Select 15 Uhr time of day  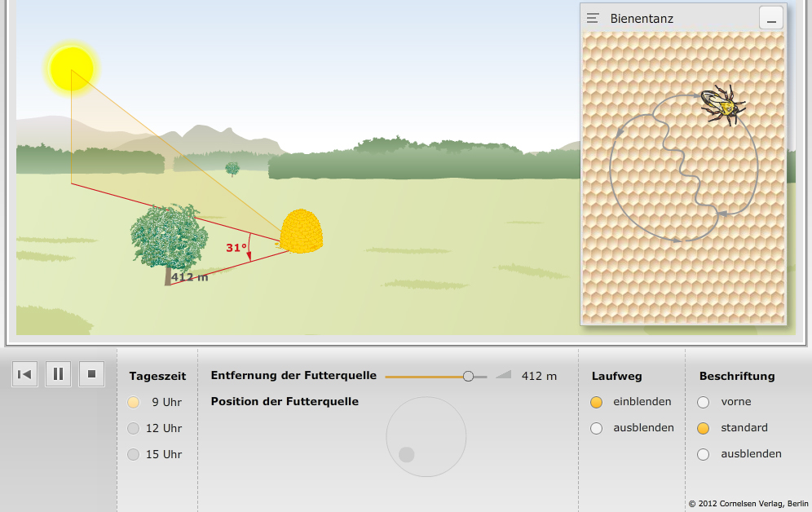click(x=134, y=454)
